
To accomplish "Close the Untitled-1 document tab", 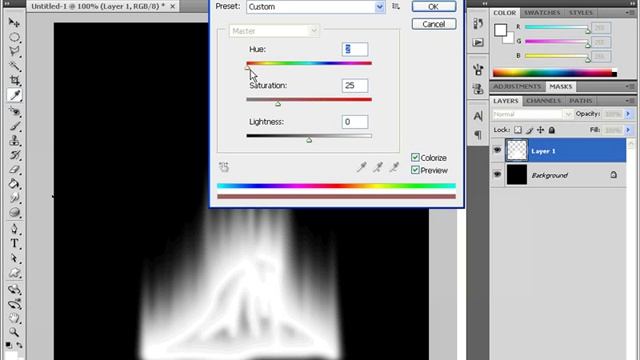I will pos(173,6).
